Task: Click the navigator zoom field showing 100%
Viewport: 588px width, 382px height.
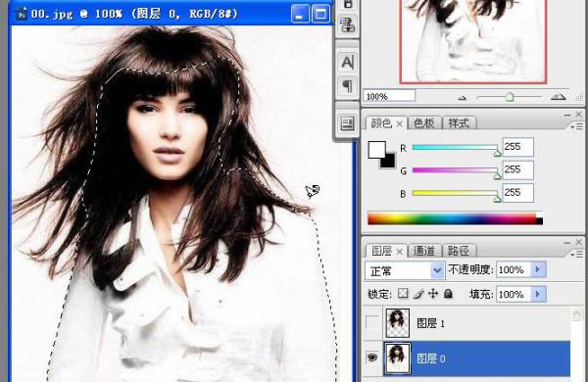Action: pos(389,96)
